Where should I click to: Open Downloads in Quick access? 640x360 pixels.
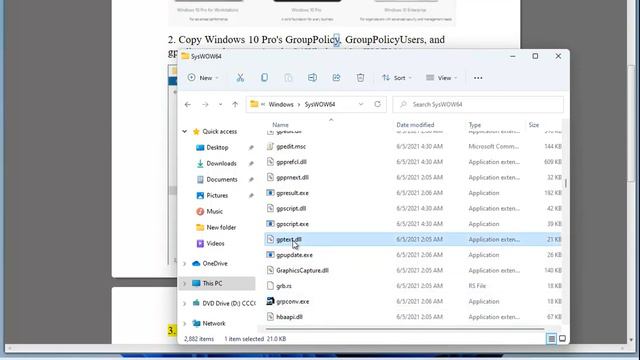[x=221, y=163]
